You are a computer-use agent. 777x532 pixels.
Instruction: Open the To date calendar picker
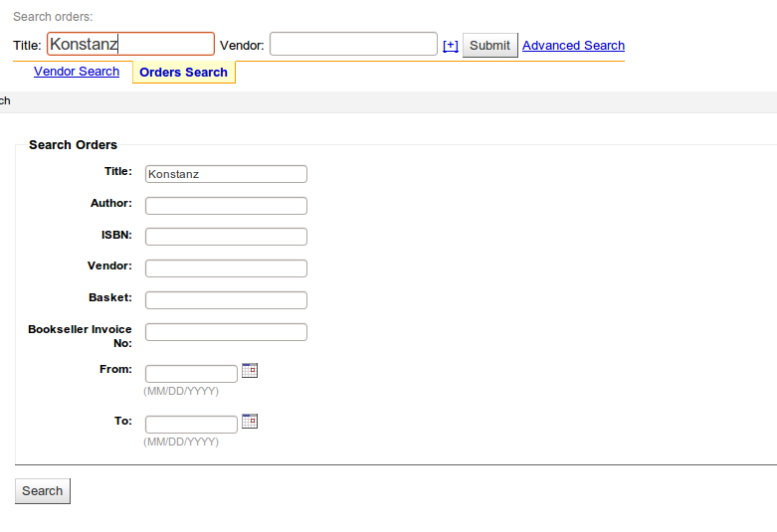(250, 421)
